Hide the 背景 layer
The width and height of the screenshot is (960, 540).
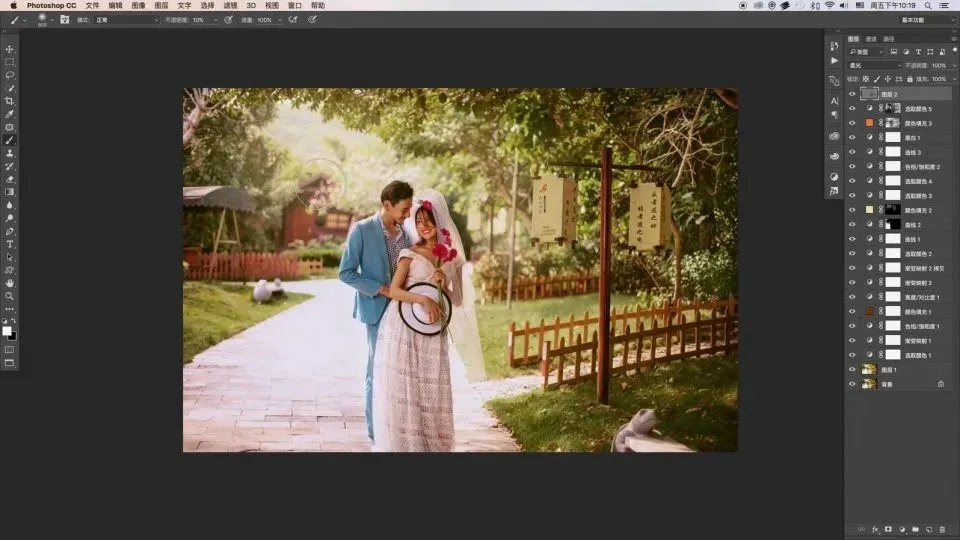[852, 384]
